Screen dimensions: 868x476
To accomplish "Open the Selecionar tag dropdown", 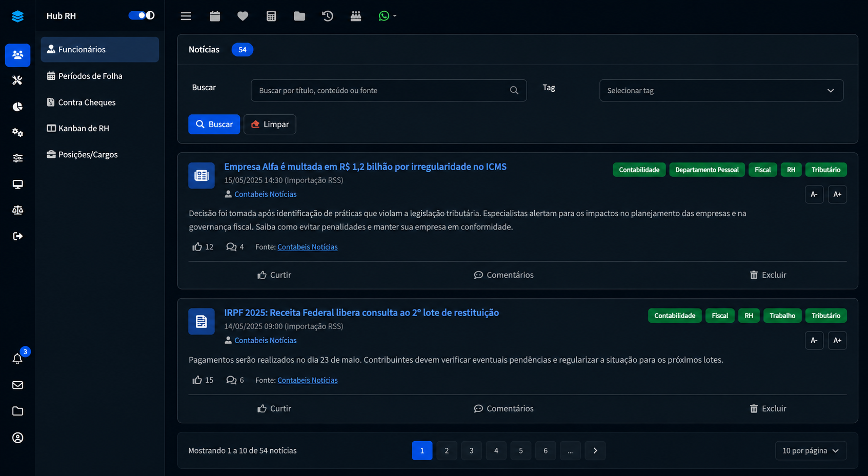I will click(721, 91).
